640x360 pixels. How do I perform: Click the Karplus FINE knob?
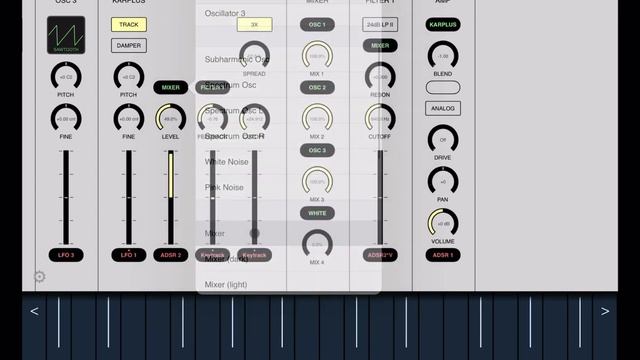[x=129, y=118]
